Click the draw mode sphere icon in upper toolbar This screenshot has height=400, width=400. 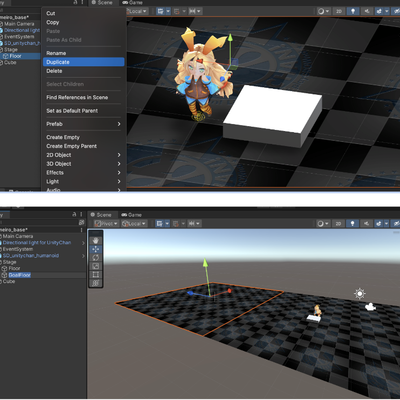coord(321,11)
